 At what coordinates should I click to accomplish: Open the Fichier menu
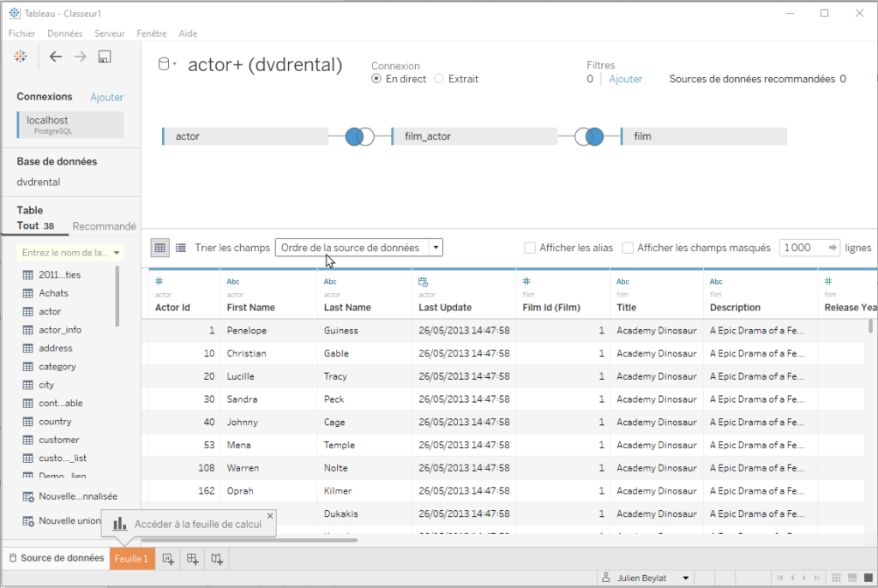click(21, 33)
